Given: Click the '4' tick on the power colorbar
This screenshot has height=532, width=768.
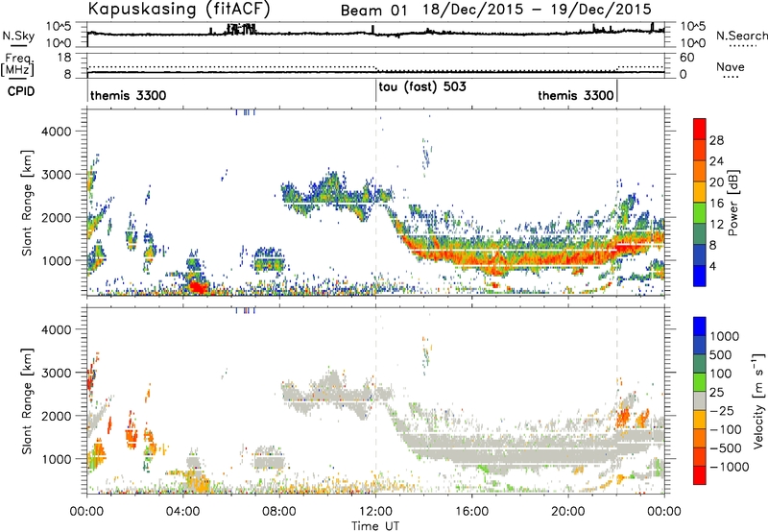Looking at the screenshot, I should coord(713,266).
